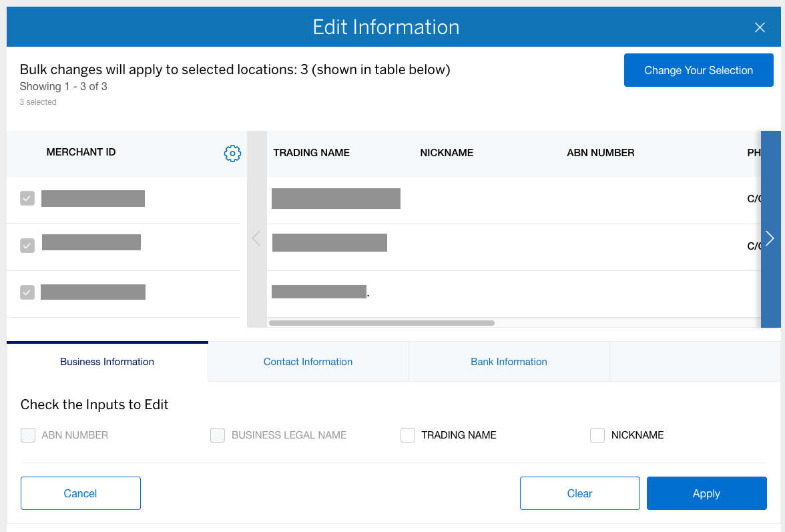This screenshot has width=785, height=532.
Task: Close the Edit Information dialog
Action: pos(760,27)
